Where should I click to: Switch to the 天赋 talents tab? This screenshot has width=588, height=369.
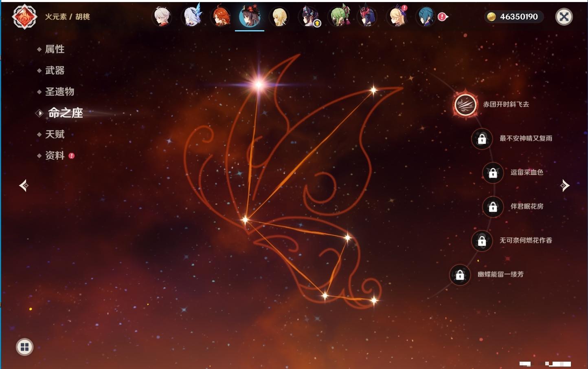click(55, 134)
